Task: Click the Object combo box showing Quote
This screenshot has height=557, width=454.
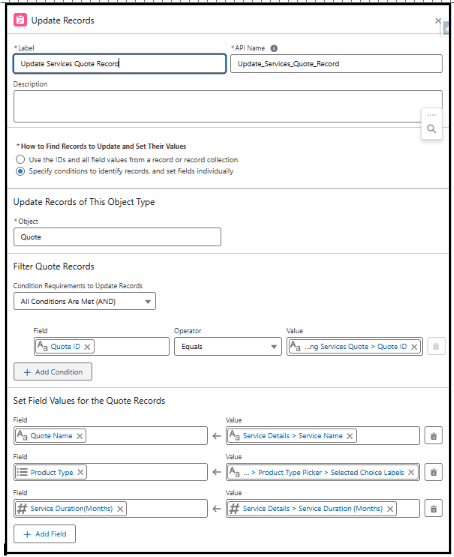Action: coord(117,237)
